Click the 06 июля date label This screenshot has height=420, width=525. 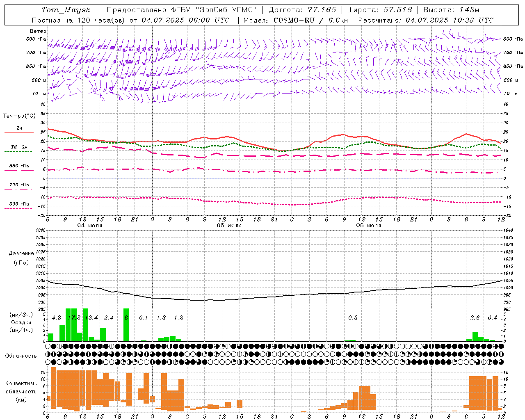[x=369, y=225]
